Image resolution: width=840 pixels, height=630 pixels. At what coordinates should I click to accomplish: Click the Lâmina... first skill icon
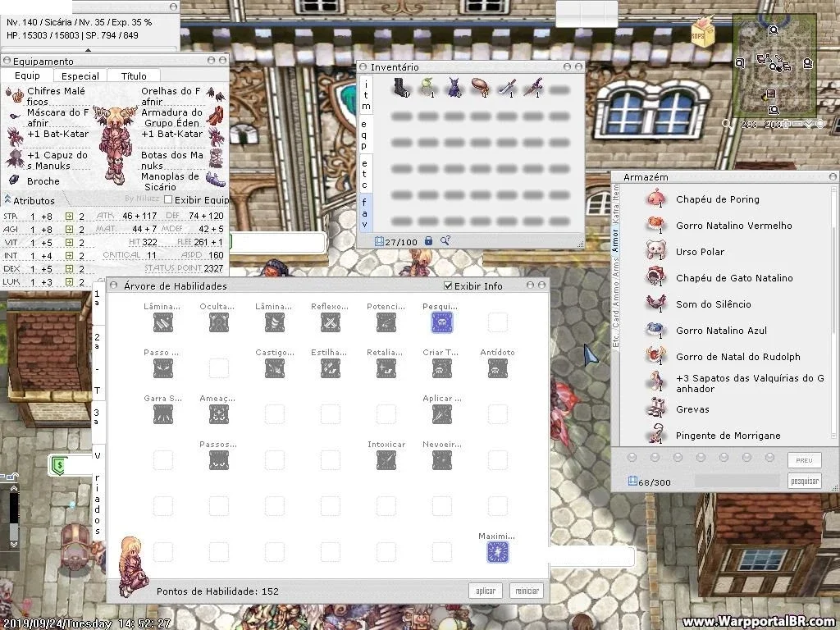(x=163, y=322)
